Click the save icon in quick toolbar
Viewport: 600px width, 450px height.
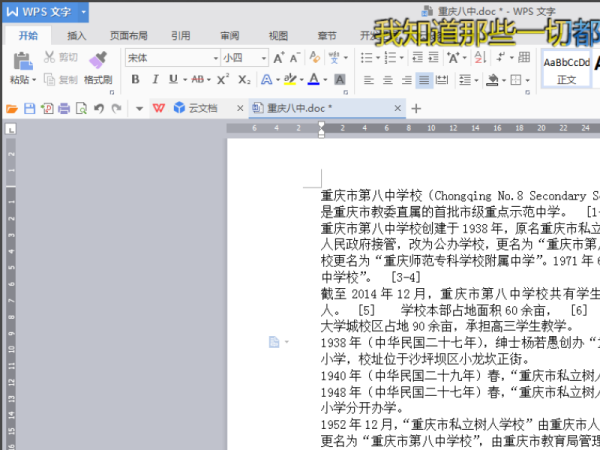[29, 108]
